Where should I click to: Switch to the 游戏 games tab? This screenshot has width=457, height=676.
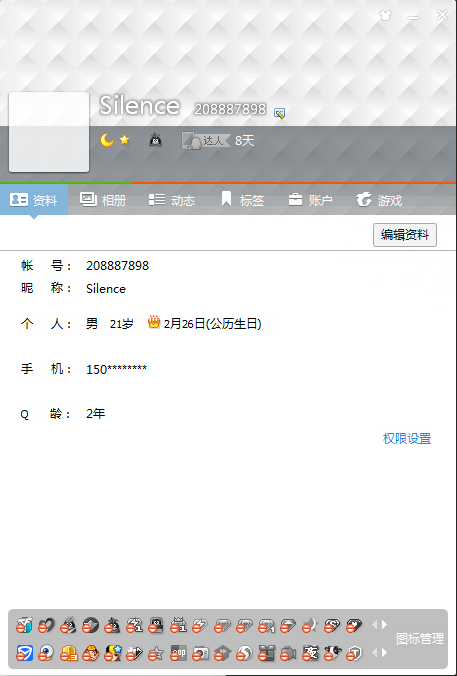[x=379, y=200]
